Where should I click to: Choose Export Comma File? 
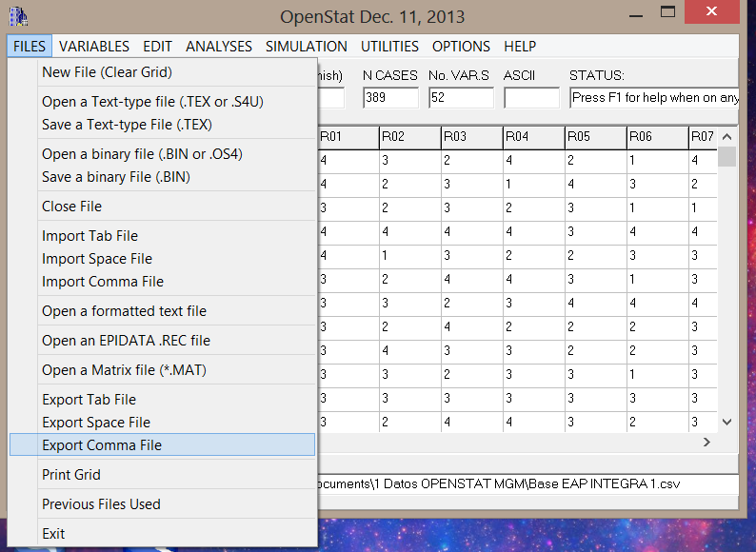pos(162,444)
